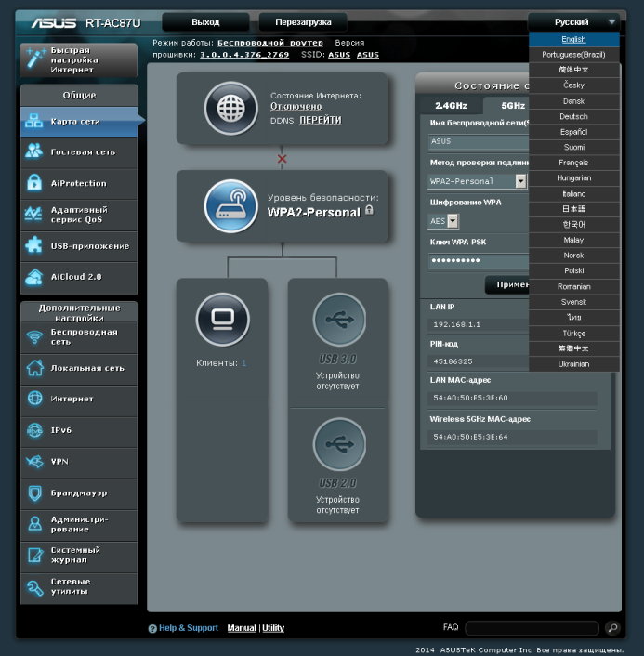
Task: Open System Log notepad icon
Action: [x=35, y=555]
